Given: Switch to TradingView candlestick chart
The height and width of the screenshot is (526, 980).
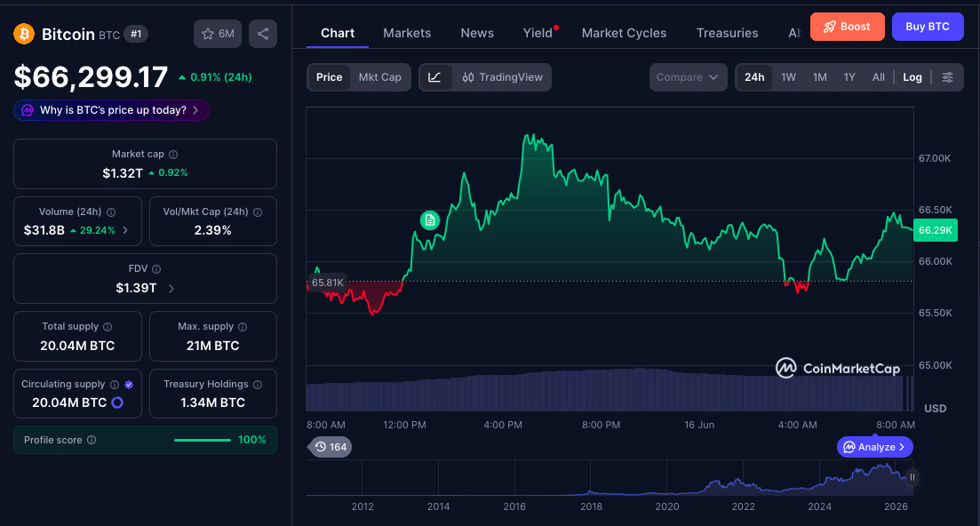Looking at the screenshot, I should point(502,77).
